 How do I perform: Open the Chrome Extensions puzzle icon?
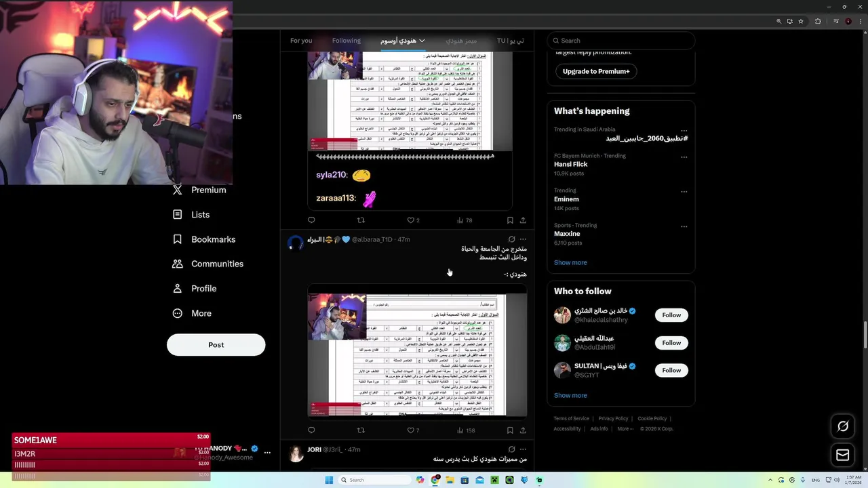818,21
